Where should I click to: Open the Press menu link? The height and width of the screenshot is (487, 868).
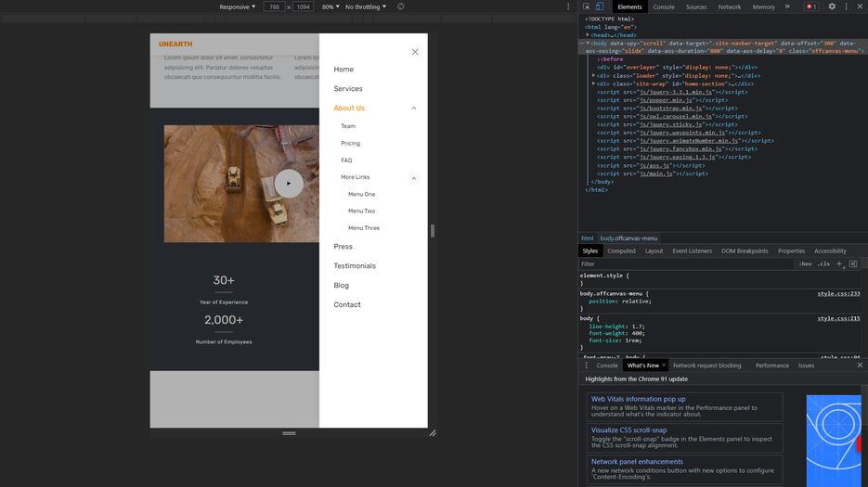pyautogui.click(x=343, y=247)
